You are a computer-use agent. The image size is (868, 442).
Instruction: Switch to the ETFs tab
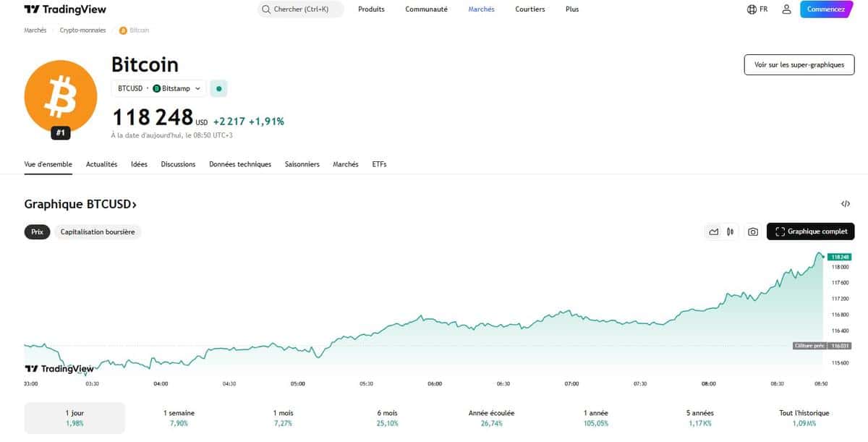379,164
